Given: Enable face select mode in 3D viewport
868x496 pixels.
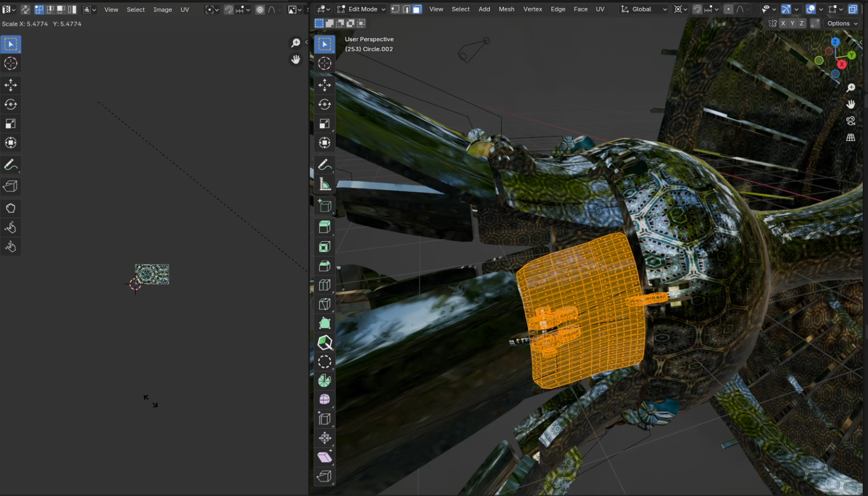Looking at the screenshot, I should click(x=417, y=9).
